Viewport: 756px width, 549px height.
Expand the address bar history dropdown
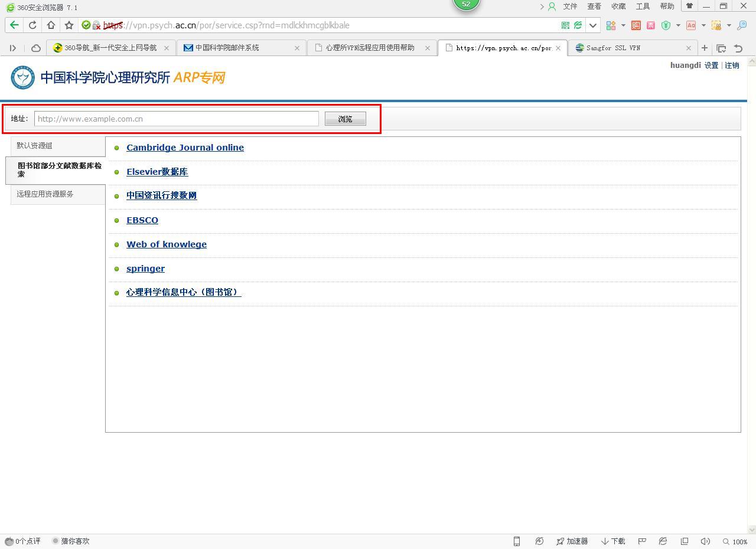(593, 25)
